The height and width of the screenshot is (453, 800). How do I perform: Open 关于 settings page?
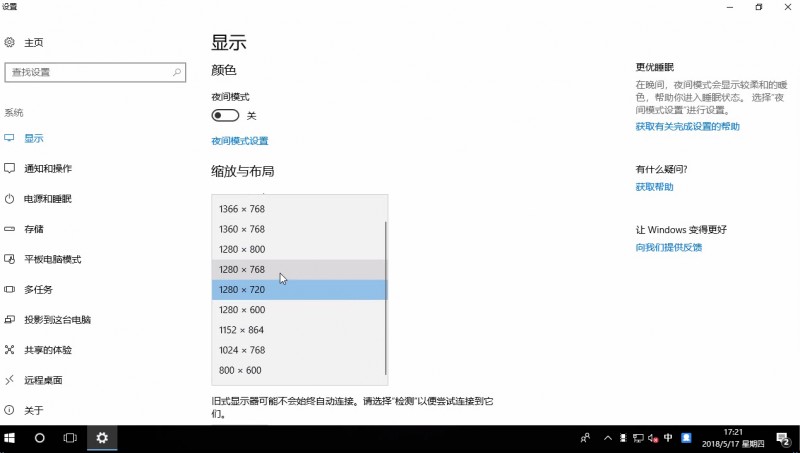[x=34, y=410]
